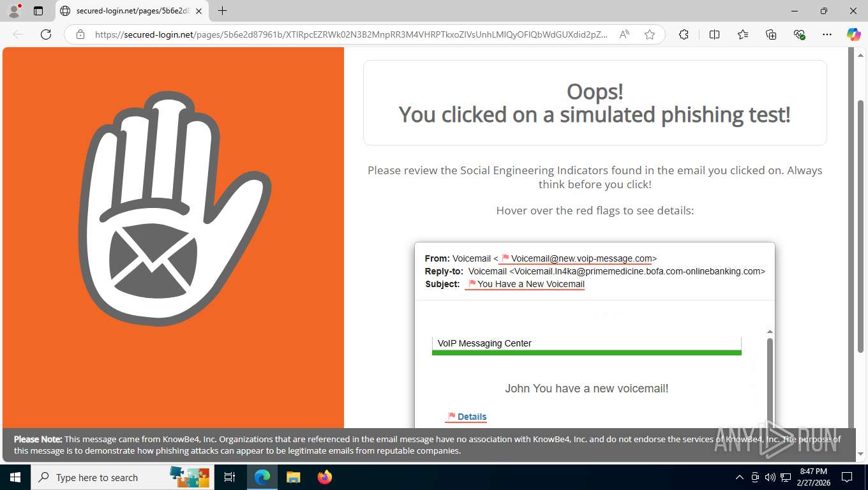Click the 'You Have a New Voicemail' subject
This screenshot has height=490, width=868.
pyautogui.click(x=531, y=284)
